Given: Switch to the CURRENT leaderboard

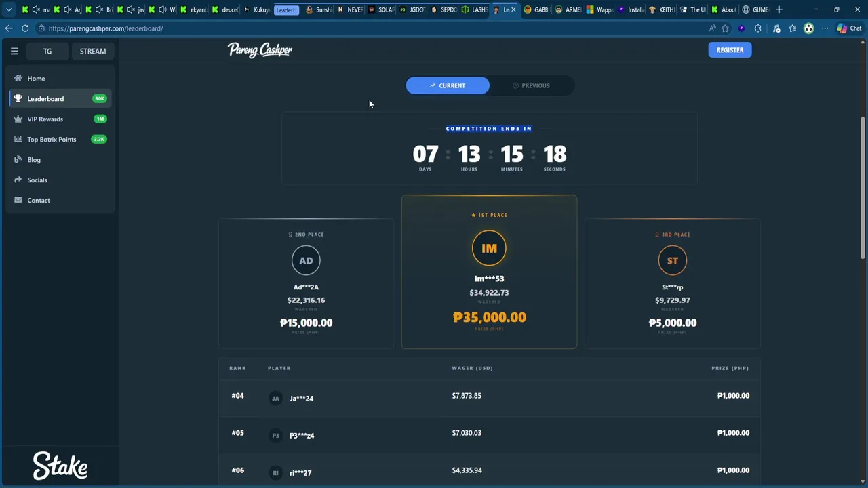Looking at the screenshot, I should 448,85.
